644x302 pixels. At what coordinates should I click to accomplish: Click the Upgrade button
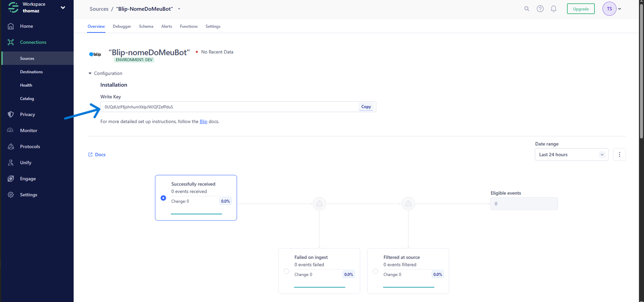point(581,9)
